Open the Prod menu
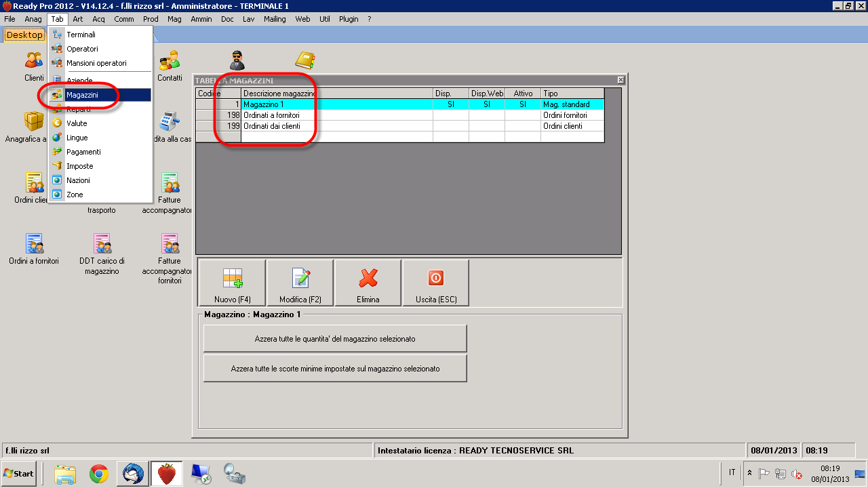The image size is (868, 488). (x=151, y=19)
